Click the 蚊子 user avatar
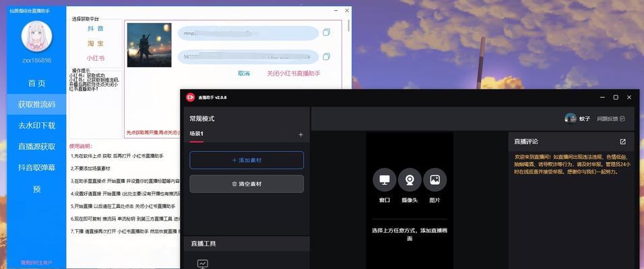This screenshot has height=269, width=644. click(570, 118)
